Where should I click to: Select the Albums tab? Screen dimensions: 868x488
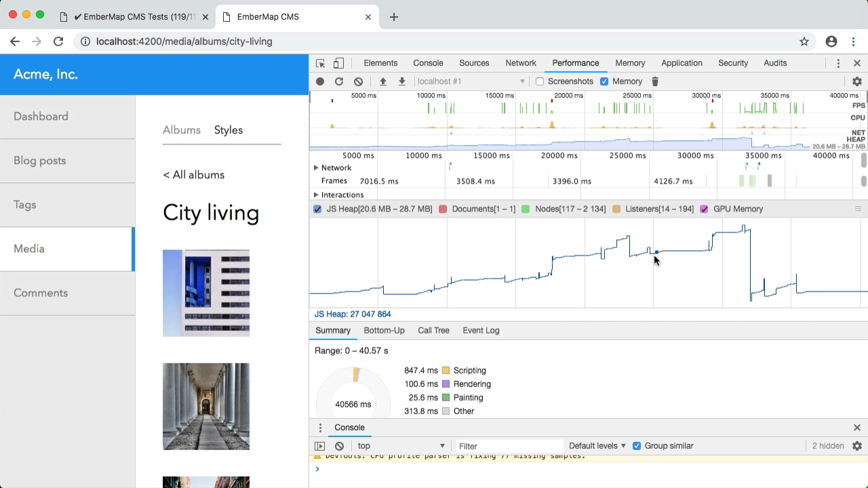(x=182, y=130)
